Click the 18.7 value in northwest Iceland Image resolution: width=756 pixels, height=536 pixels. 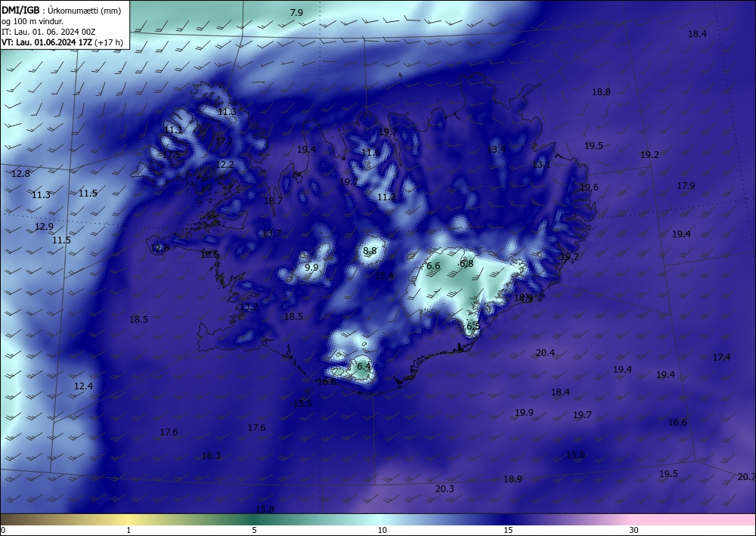[274, 200]
